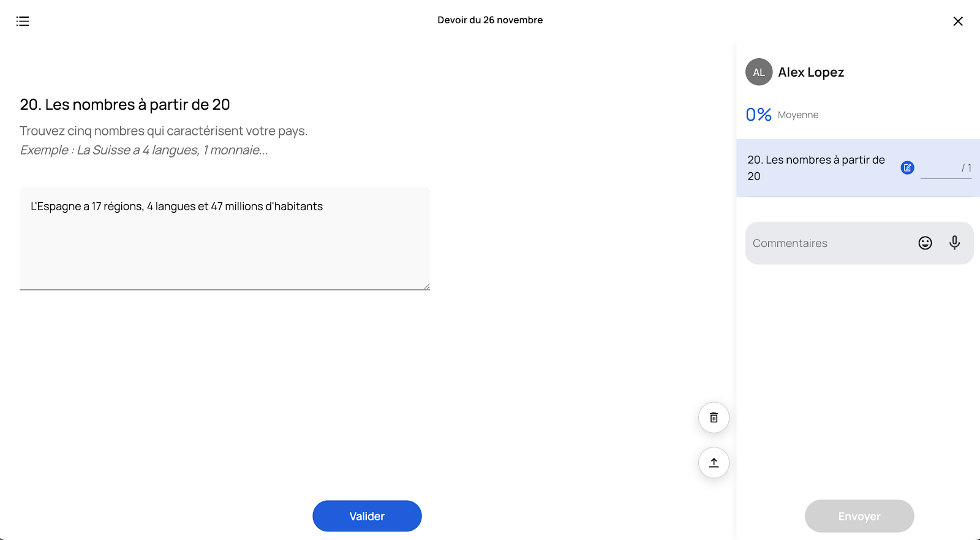Click the title 'Devoir du 26 novembre'
The width and height of the screenshot is (980, 540).
(x=490, y=20)
